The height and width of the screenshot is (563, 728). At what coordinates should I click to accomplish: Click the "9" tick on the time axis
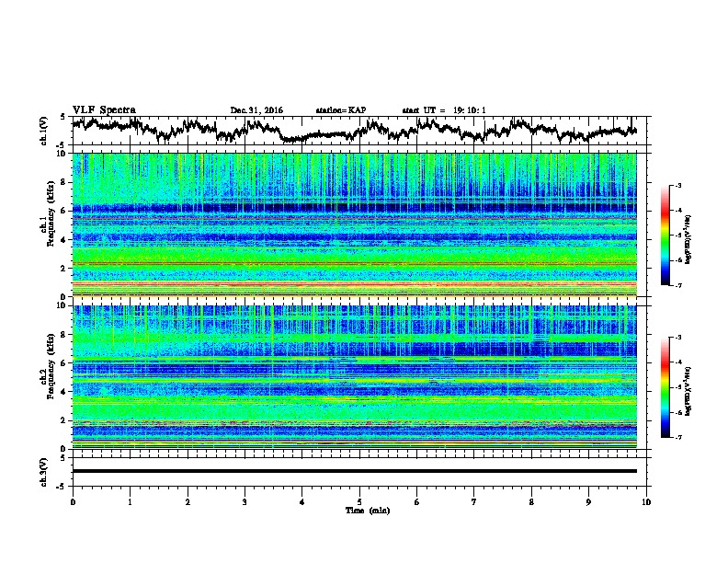(588, 502)
